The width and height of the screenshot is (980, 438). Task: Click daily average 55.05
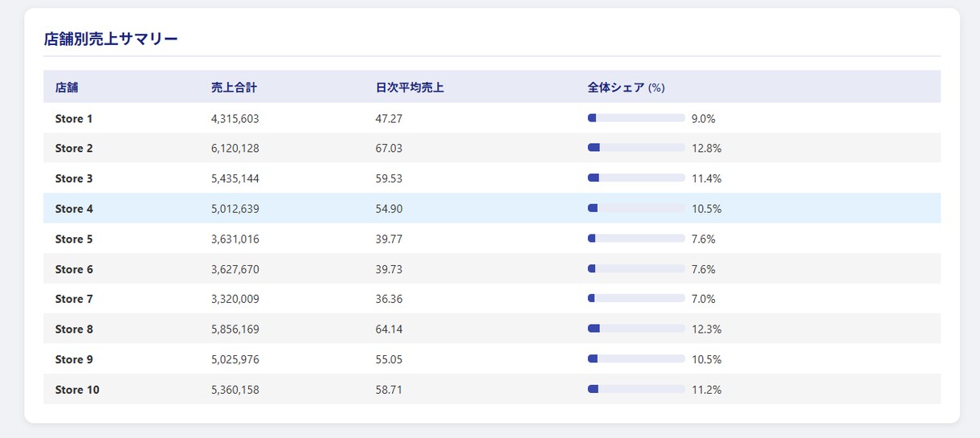point(389,359)
